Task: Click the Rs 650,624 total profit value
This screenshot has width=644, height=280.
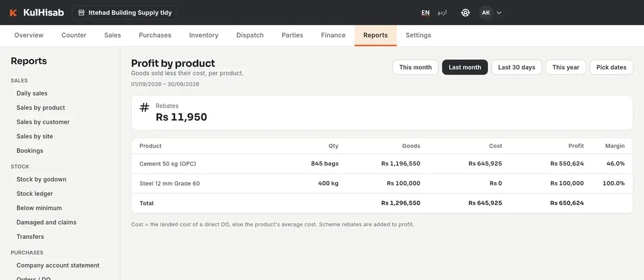Action: pyautogui.click(x=567, y=203)
